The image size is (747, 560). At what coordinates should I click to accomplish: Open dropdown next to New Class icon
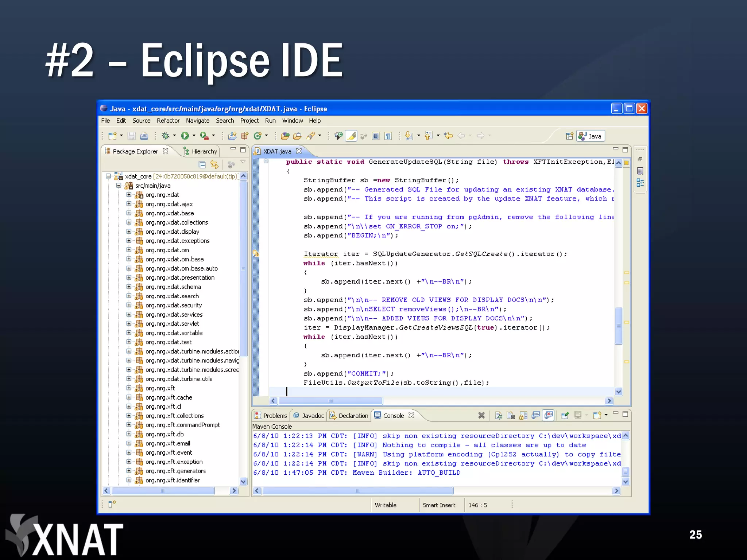pyautogui.click(x=267, y=136)
